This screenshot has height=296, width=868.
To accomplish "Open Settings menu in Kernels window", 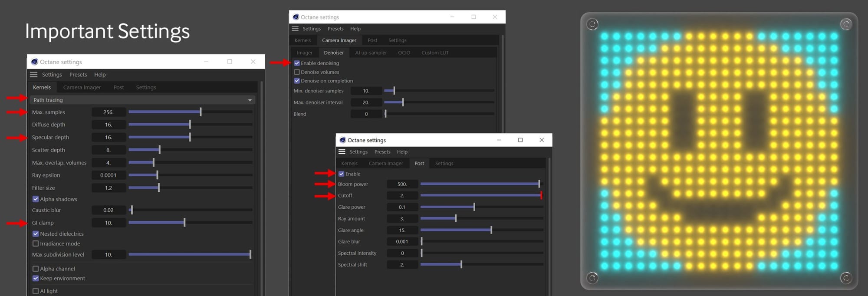I will [52, 75].
